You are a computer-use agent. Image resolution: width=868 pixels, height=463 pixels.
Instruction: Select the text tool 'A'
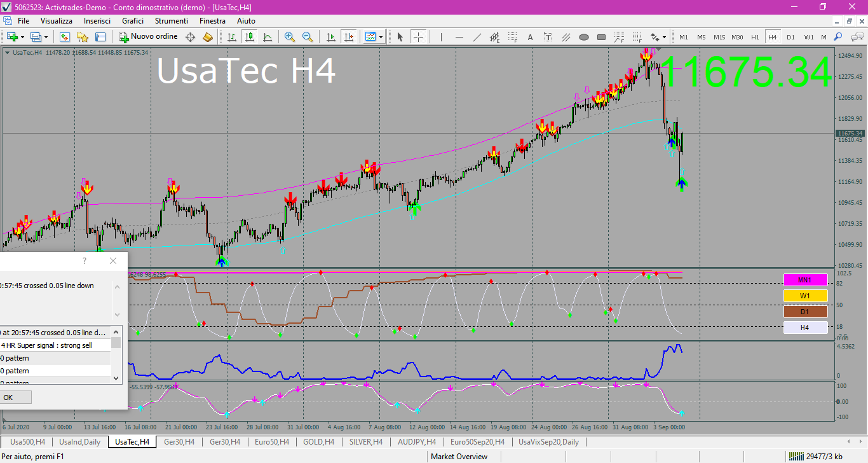coord(531,37)
